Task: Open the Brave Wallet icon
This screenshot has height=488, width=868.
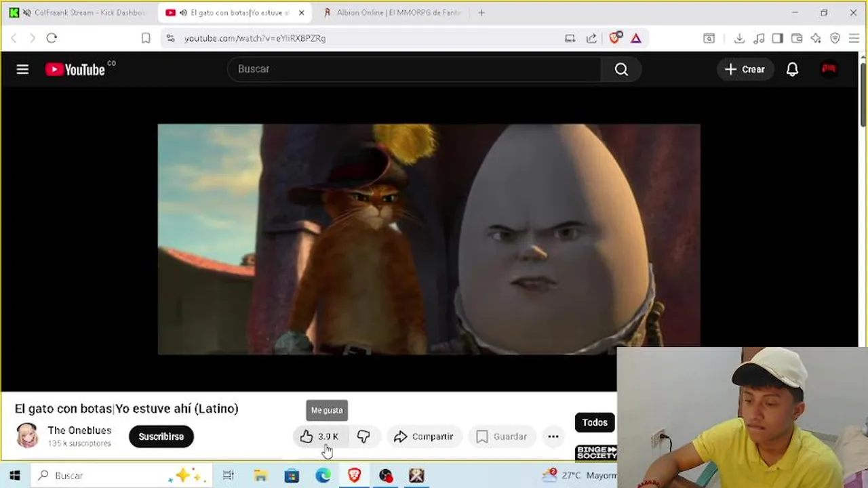Action: pos(797,39)
